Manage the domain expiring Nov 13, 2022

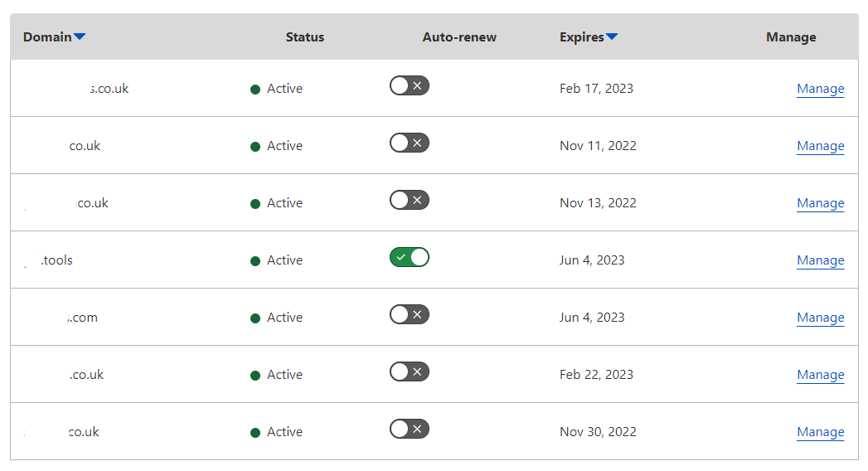[820, 203]
